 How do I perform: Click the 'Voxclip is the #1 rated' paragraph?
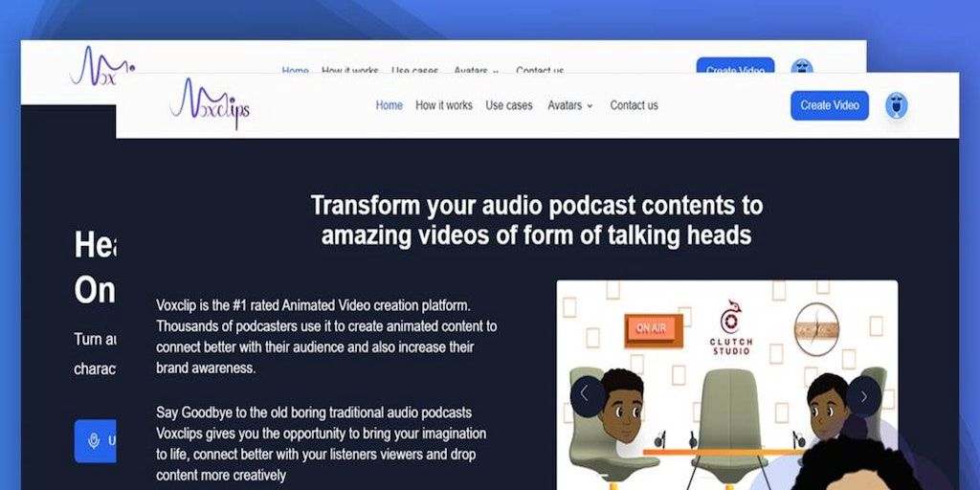[x=327, y=337]
